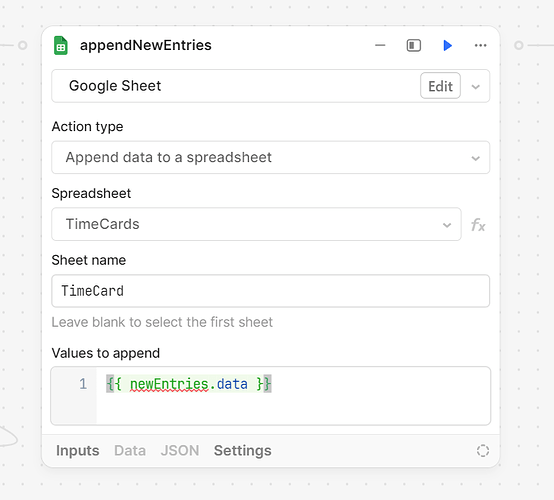Click the Sheet name input field
The height and width of the screenshot is (500, 554).
[x=271, y=291]
